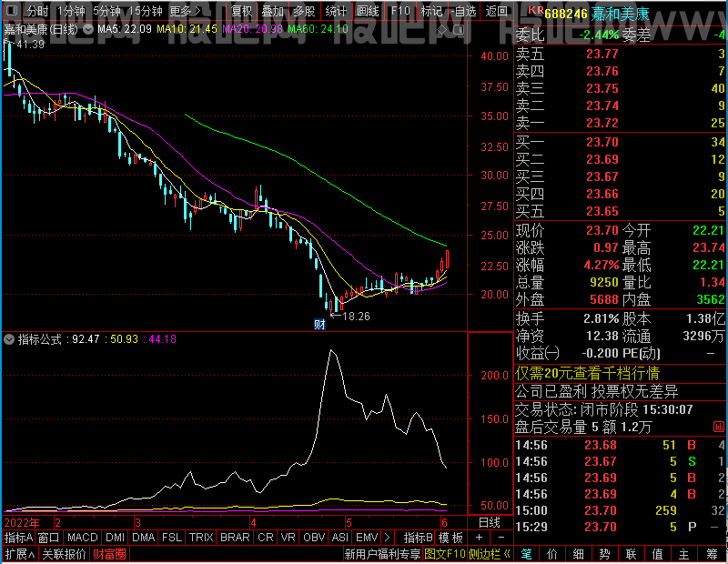Click the 2022年 timeline label
The image size is (728, 564).
22,523
